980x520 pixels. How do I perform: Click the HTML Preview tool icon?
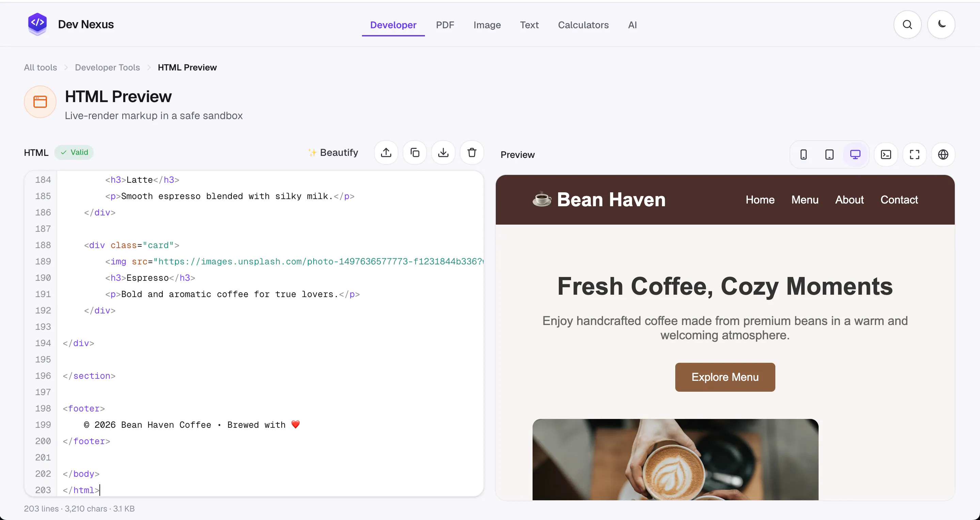[x=40, y=102]
